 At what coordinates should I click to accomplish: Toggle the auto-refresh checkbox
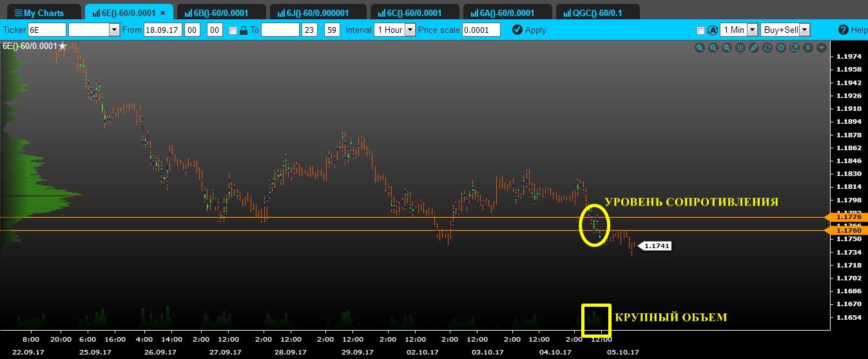(700, 30)
